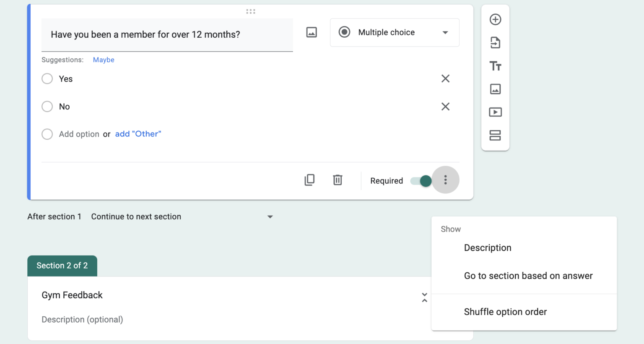Collapse the Gym Feedback section

424,297
